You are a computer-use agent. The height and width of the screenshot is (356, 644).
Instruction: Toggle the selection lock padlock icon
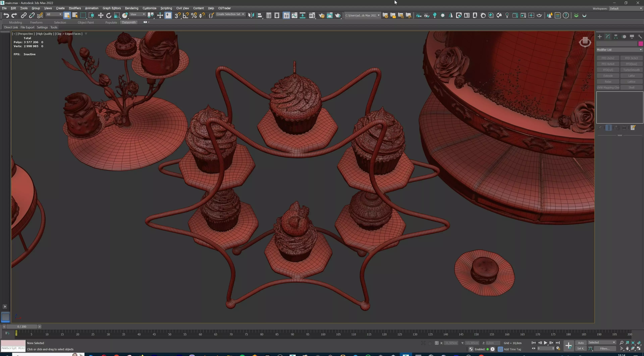pos(430,343)
